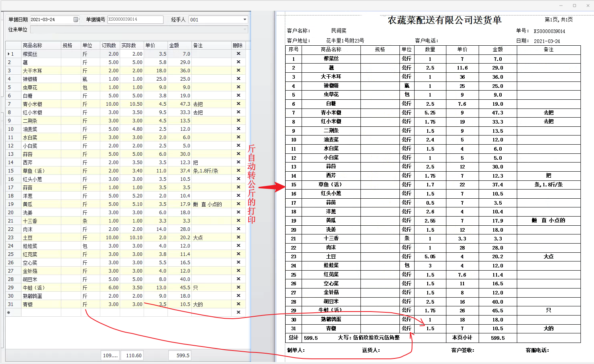Click delete X on the 虫草花 row
The height and width of the screenshot is (364, 594).
click(238, 87)
